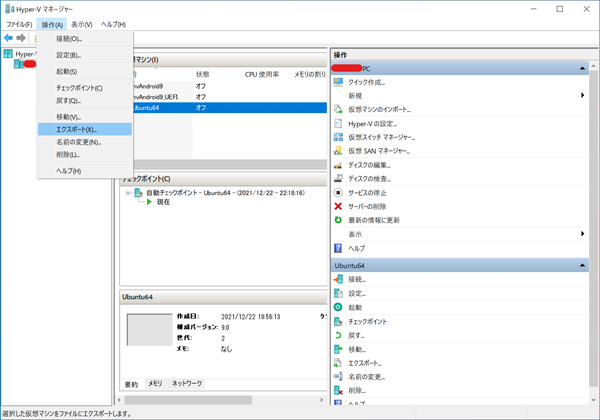The image size is (600, 420).
Task: Open Virtual SAN Manager via its icon
Action: (x=338, y=151)
